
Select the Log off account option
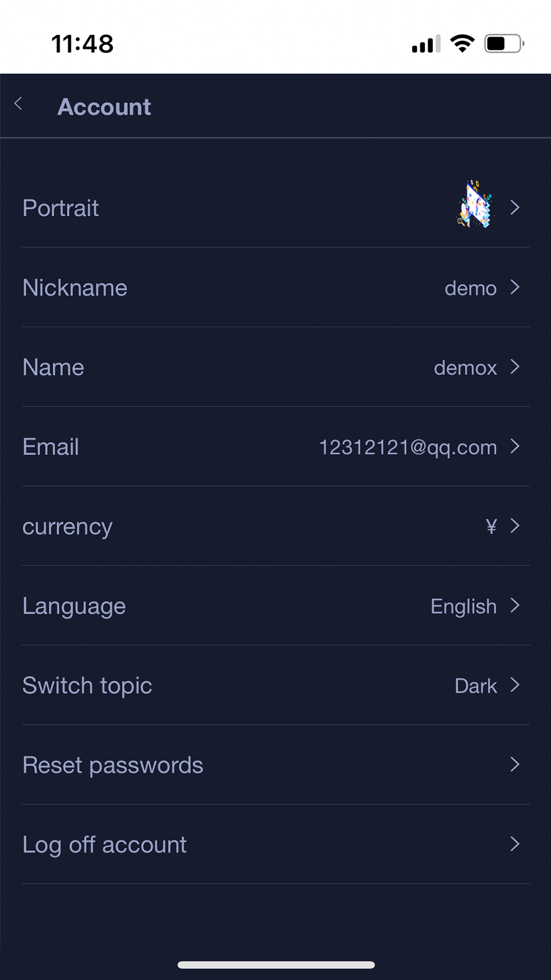pyautogui.click(x=105, y=845)
